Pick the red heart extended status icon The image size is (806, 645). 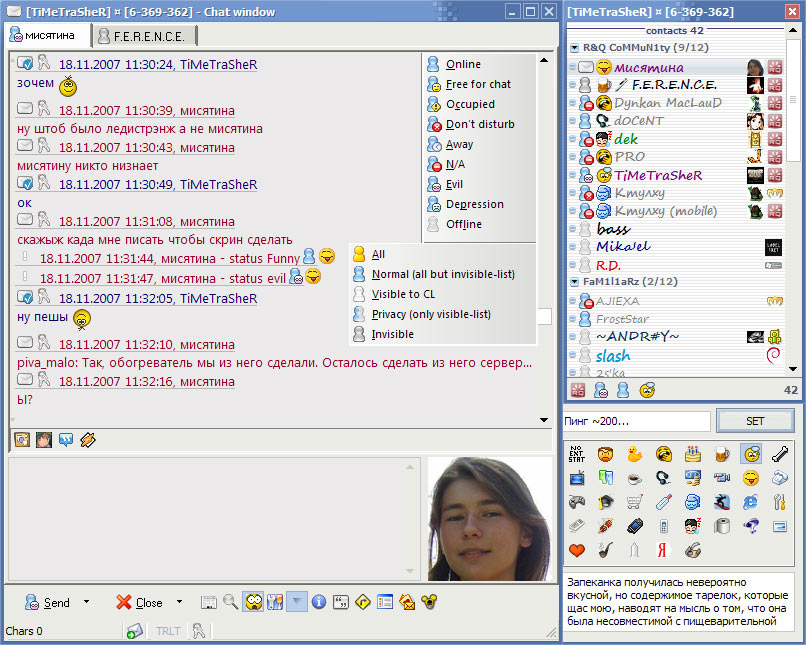(576, 550)
